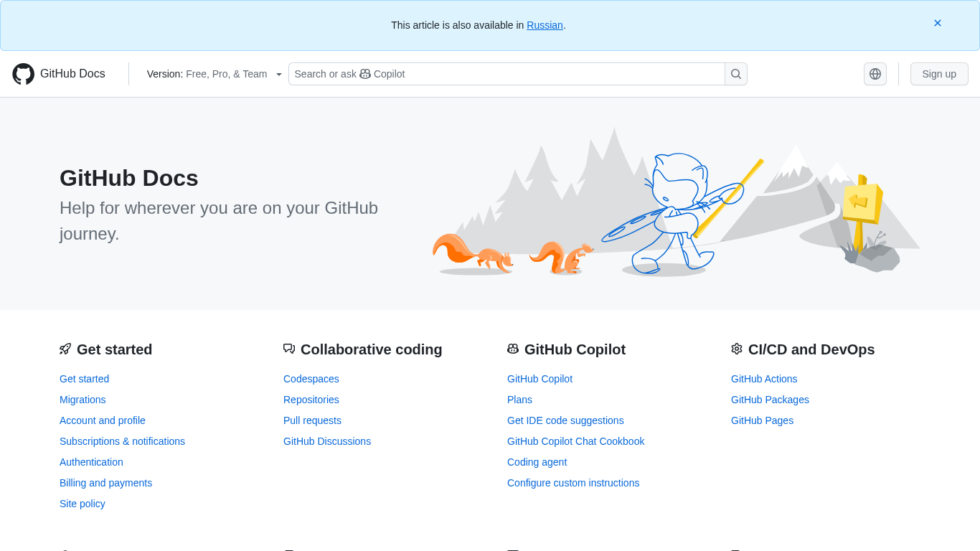Go to Codespaces documentation
The width and height of the screenshot is (980, 551).
coord(311,379)
